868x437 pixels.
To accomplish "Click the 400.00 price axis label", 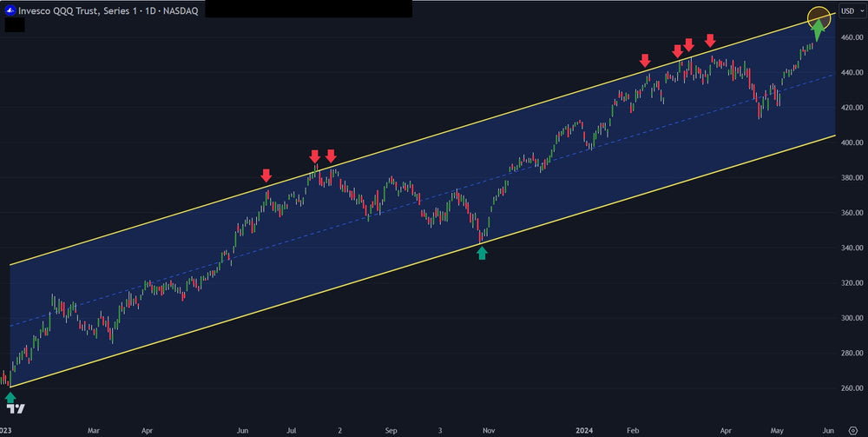I will 851,142.
